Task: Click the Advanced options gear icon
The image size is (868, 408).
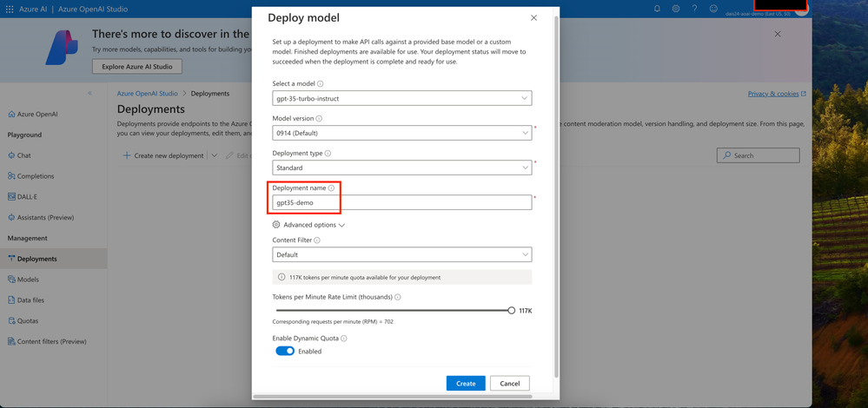Action: coord(276,225)
